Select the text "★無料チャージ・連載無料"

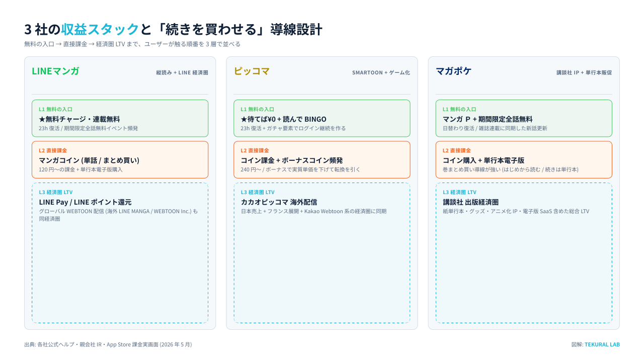(79, 119)
